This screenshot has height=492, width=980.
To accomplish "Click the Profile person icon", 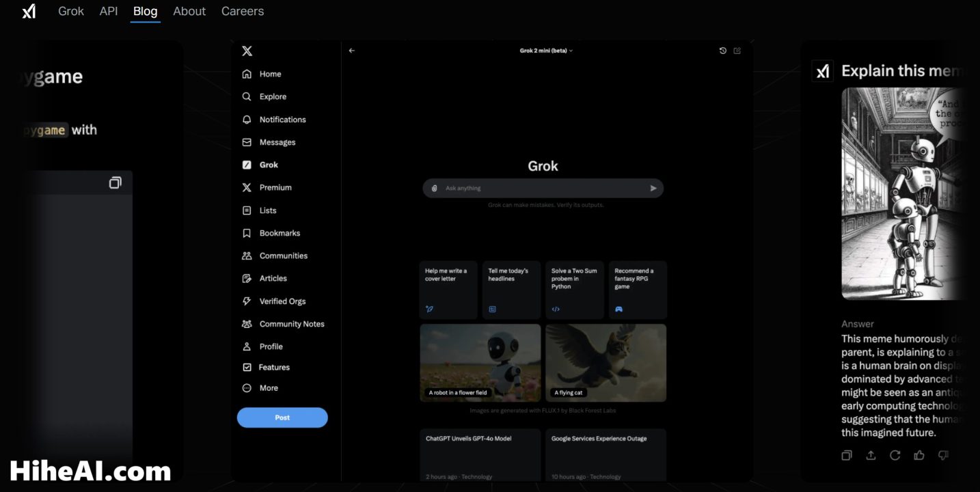I will point(247,346).
